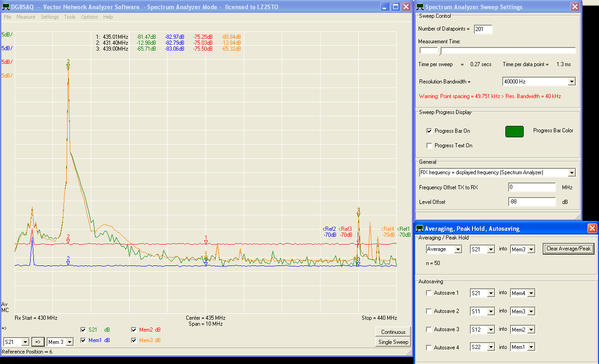
Task: Open the Average mode dropdown
Action: click(458, 250)
